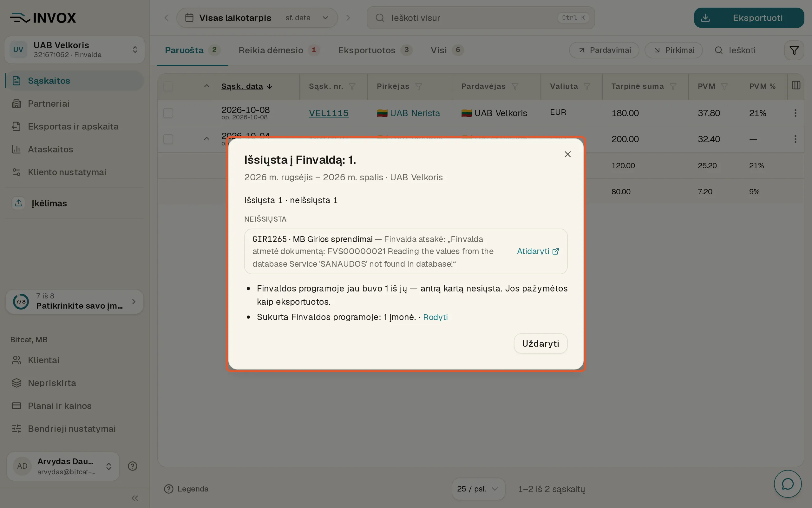Open the failed invoice via Atidaryti link

pyautogui.click(x=538, y=251)
